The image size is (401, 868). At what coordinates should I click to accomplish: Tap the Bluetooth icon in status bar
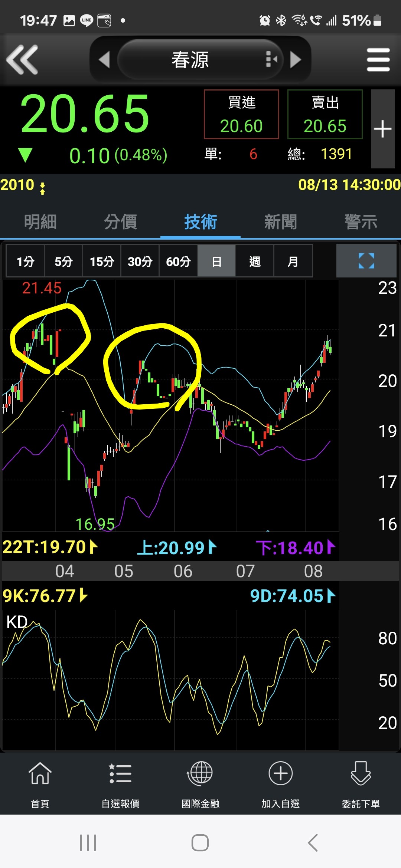[281, 20]
